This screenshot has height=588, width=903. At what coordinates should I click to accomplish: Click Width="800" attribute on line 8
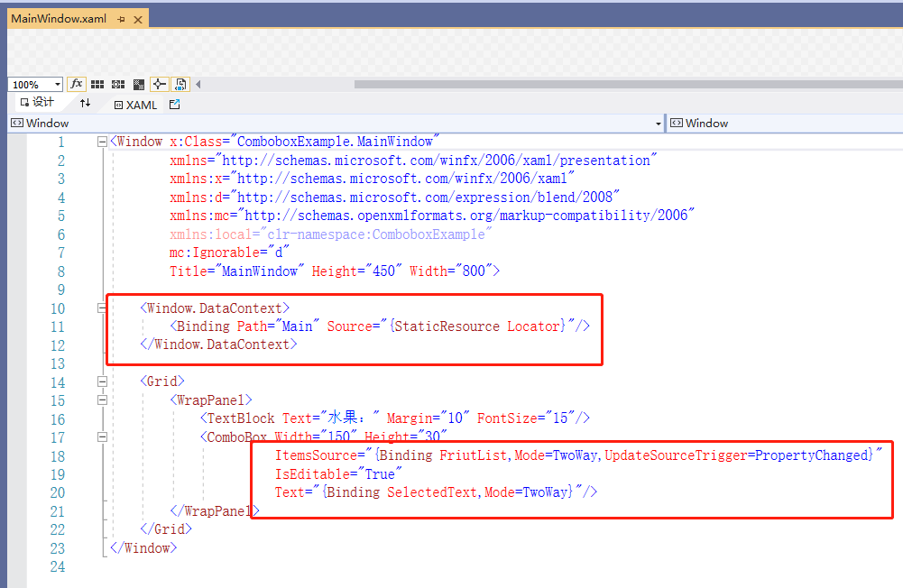pyautogui.click(x=451, y=271)
